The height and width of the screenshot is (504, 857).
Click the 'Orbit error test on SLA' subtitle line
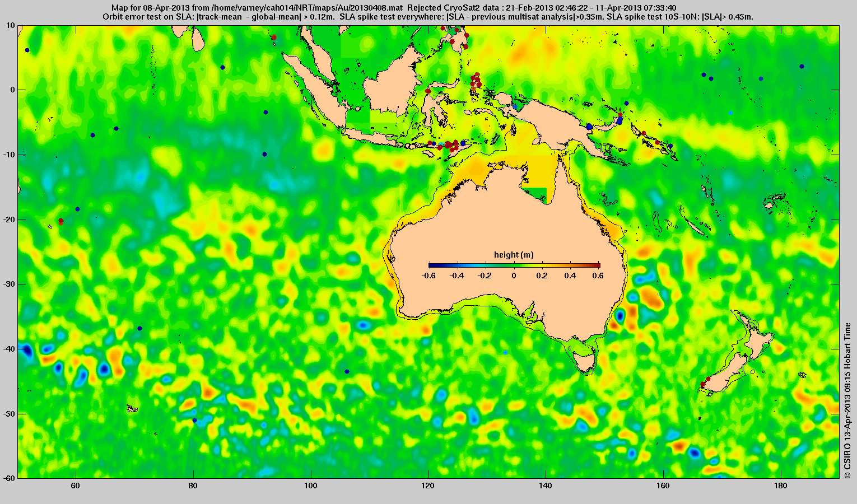coord(428,17)
